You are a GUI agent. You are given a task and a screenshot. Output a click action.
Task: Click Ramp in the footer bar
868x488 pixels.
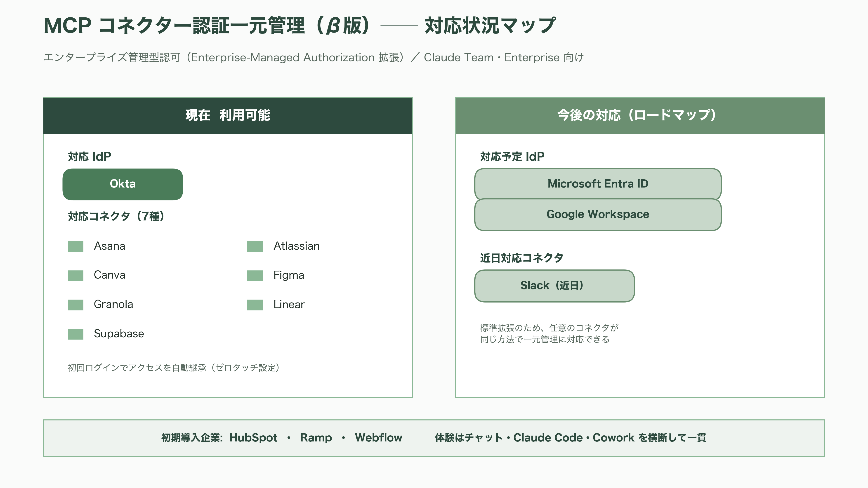coord(316,438)
